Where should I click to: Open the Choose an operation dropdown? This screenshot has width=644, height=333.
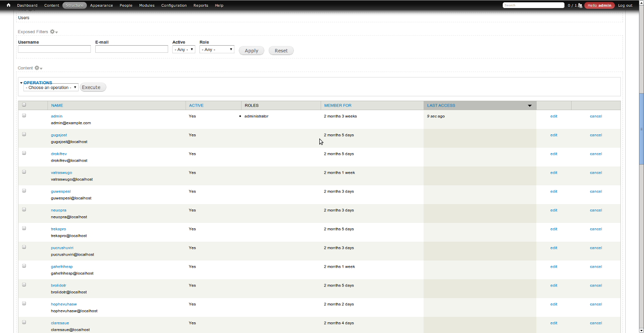point(51,88)
